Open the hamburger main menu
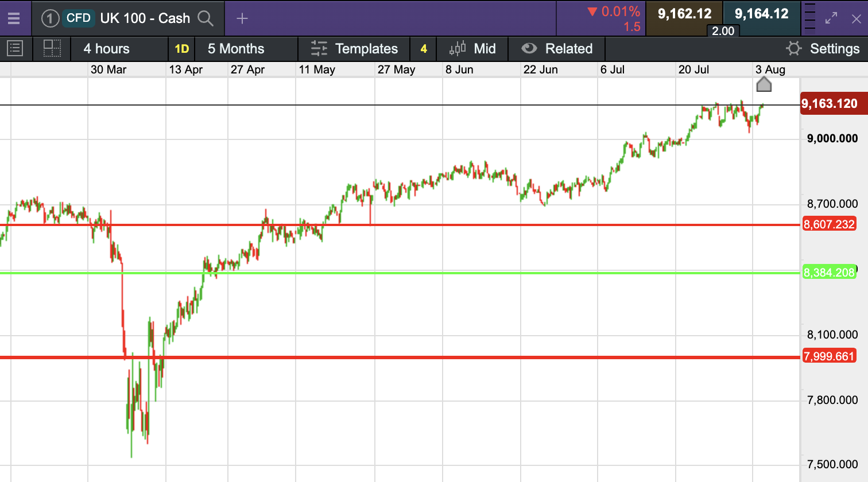Image resolution: width=868 pixels, height=482 pixels. (x=14, y=18)
